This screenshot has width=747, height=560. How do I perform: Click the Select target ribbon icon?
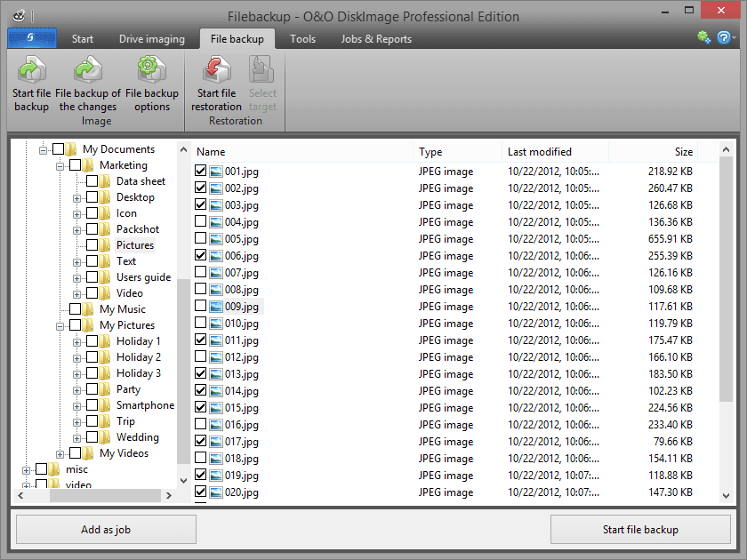point(261,70)
